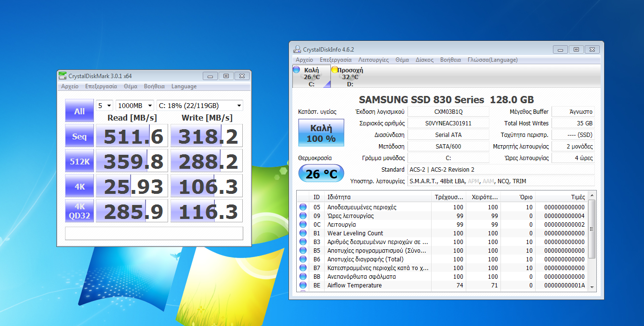Click status orb for attribute BB row
The image size is (644, 326).
[x=303, y=276]
